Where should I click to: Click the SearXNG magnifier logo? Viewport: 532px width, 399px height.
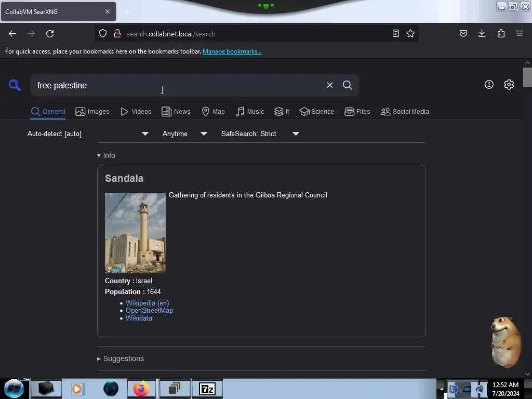[15, 85]
